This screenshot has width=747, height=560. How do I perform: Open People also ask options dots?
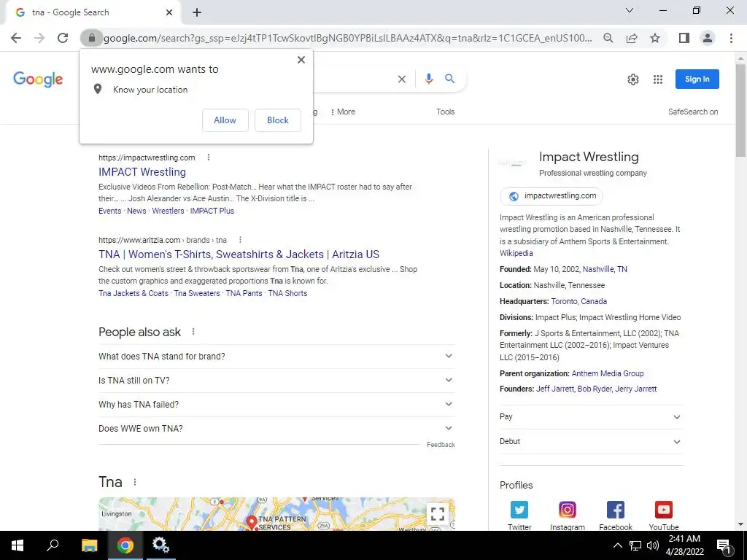(x=193, y=332)
